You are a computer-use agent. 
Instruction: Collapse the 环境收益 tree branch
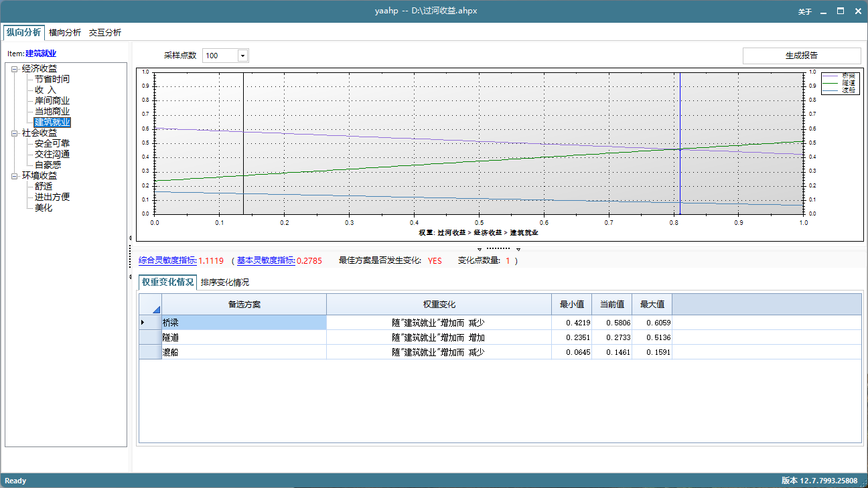(x=13, y=175)
